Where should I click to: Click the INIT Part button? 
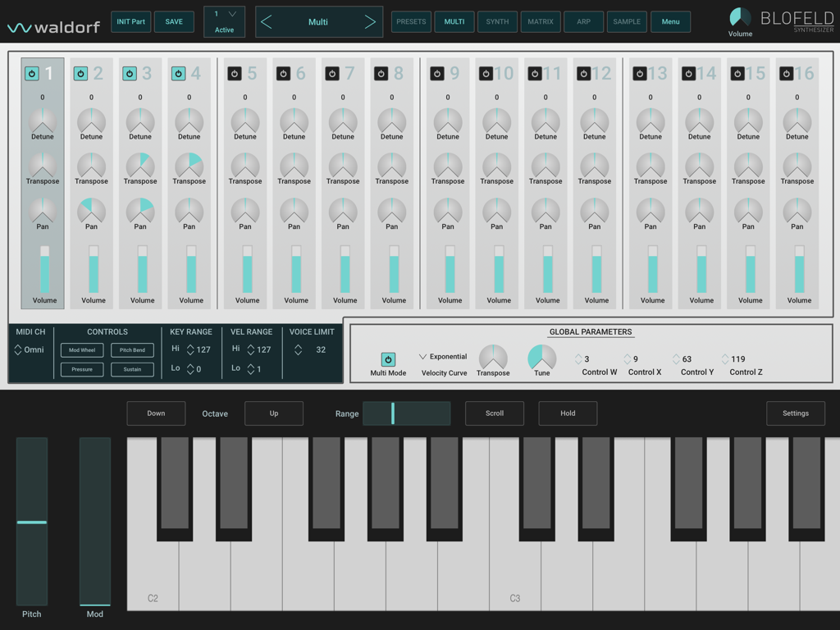(x=130, y=21)
